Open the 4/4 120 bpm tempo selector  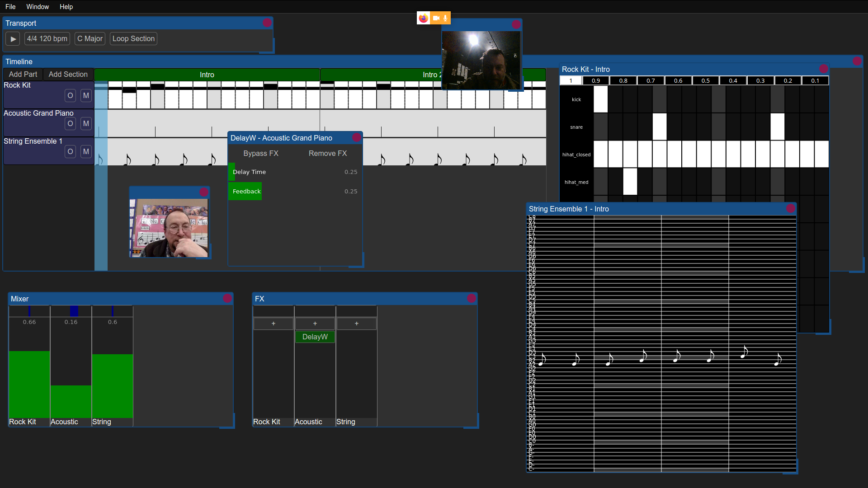point(47,39)
